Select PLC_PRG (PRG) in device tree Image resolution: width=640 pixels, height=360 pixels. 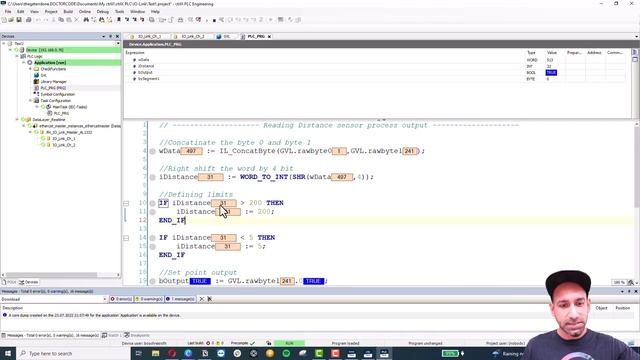(x=53, y=88)
